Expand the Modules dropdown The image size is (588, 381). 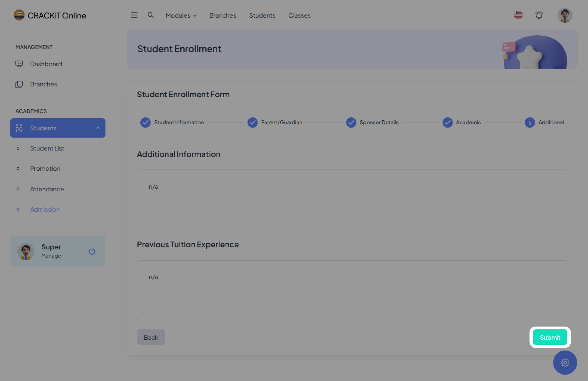coord(181,15)
